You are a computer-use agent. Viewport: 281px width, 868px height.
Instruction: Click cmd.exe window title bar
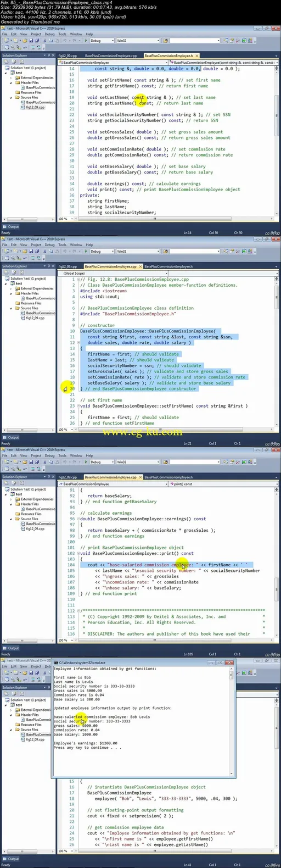coord(144,664)
